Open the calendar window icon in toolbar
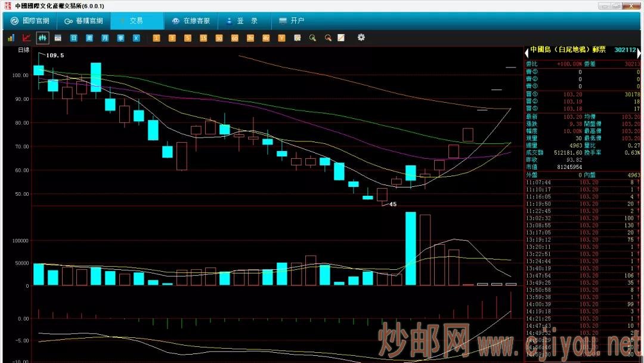 pos(58,38)
